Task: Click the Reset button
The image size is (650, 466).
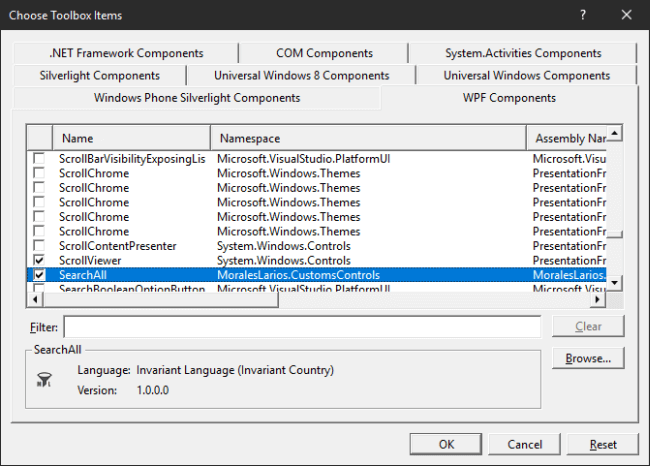Action: 603,444
